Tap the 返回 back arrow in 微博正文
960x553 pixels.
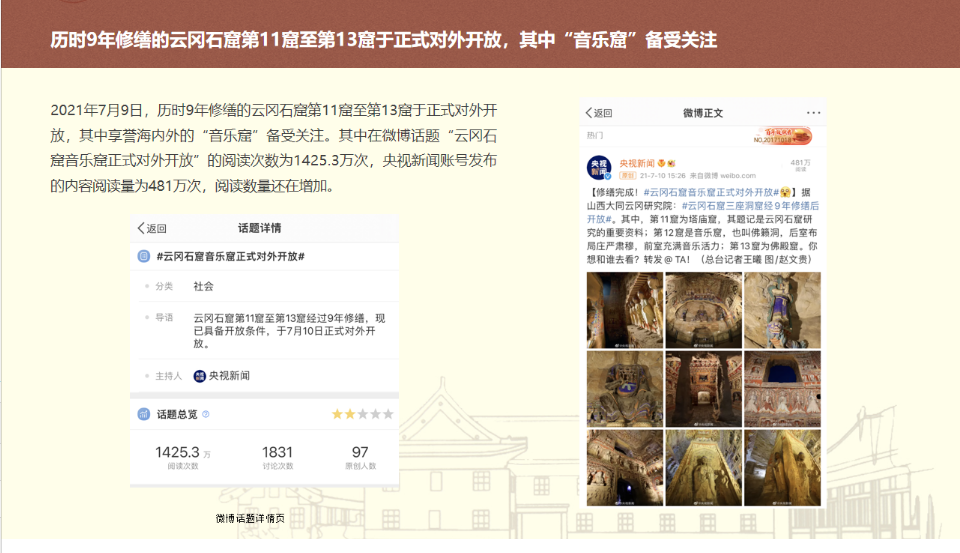point(598,113)
